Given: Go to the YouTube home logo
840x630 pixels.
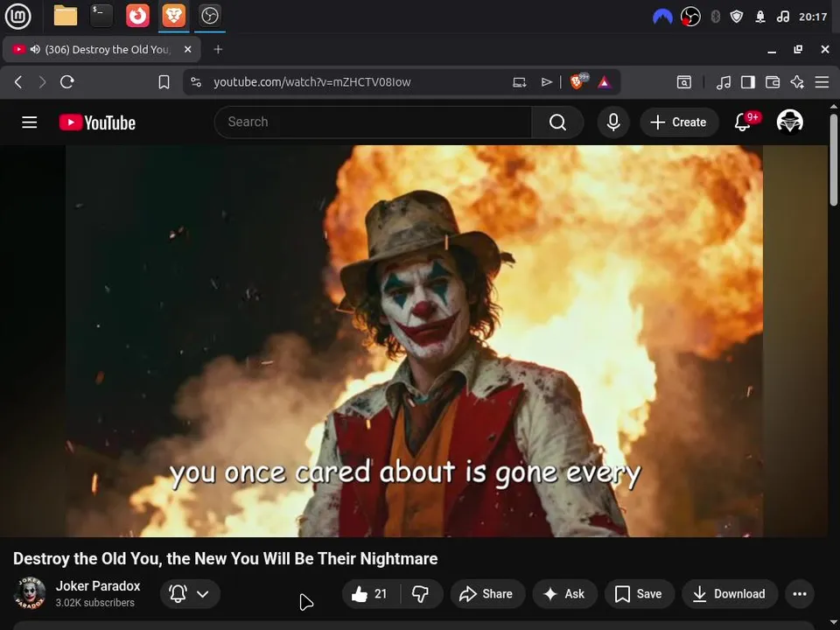Looking at the screenshot, I should point(97,122).
